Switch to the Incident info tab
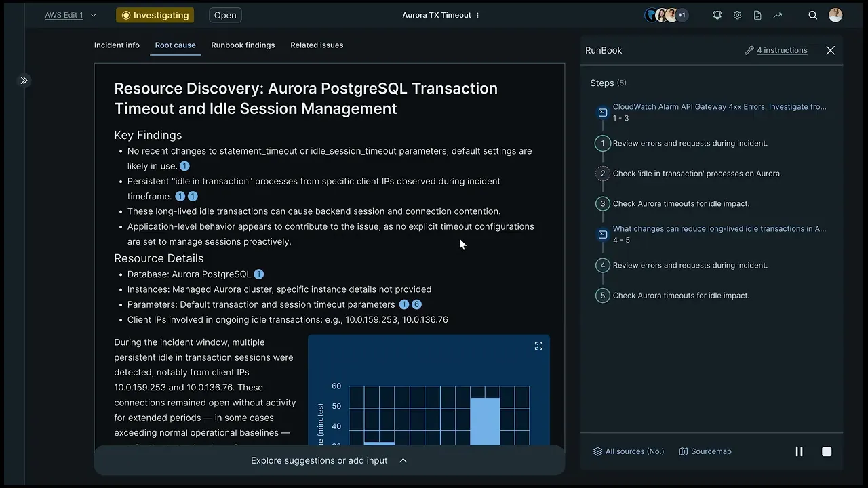Viewport: 868px width, 488px height. (x=117, y=45)
